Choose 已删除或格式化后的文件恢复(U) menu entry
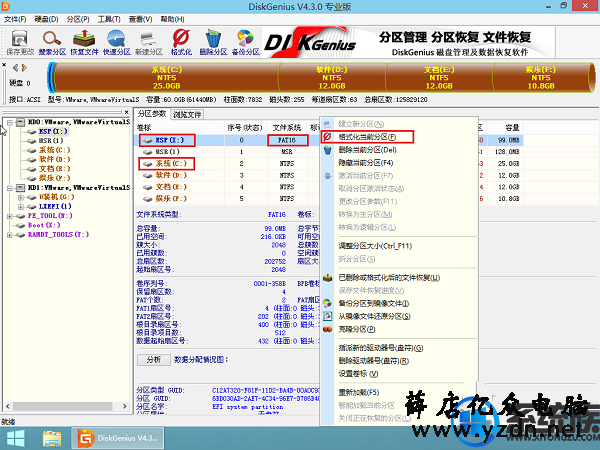 [x=389, y=278]
